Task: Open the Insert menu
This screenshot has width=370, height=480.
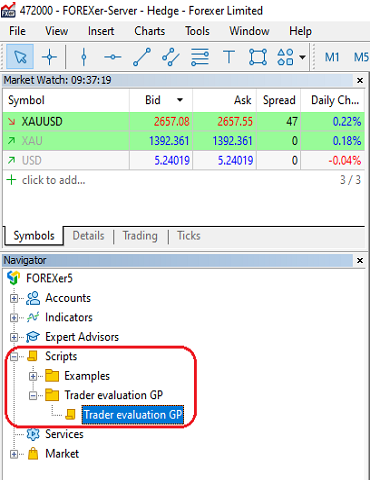Action: [101, 31]
